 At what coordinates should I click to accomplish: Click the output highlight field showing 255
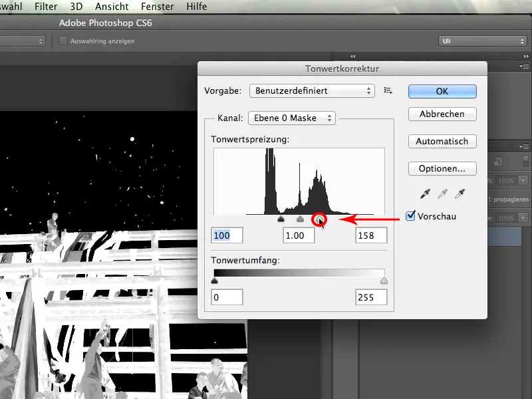pos(371,297)
